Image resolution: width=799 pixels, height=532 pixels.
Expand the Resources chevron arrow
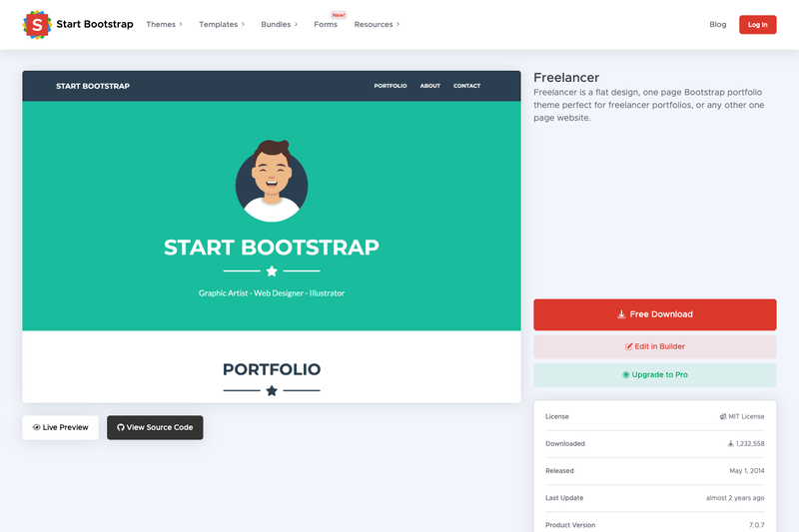(x=398, y=24)
